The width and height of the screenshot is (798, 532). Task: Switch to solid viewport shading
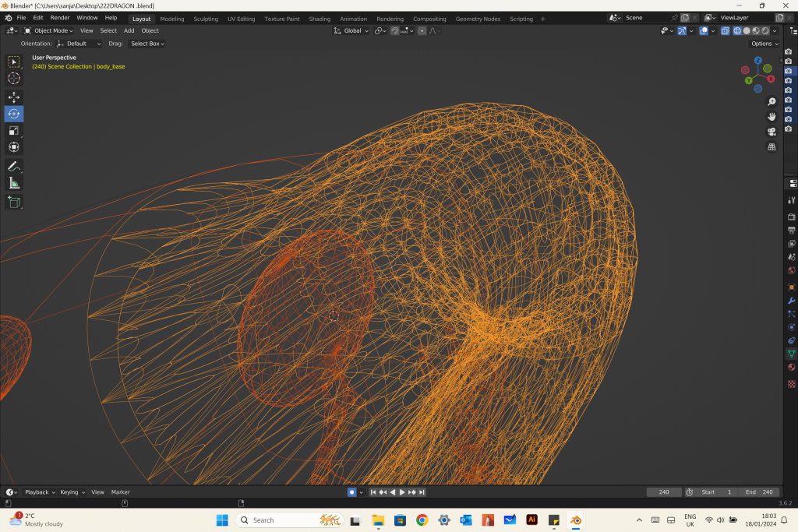tap(747, 31)
